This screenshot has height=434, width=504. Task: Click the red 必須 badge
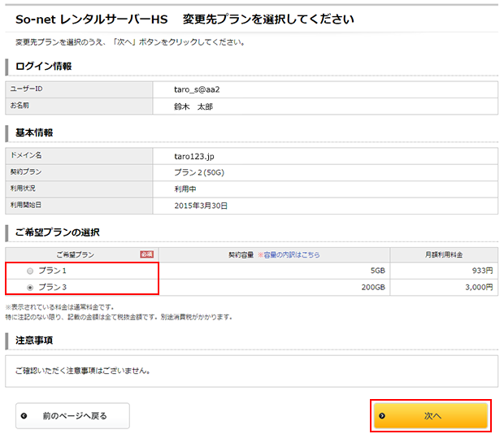coord(146,254)
